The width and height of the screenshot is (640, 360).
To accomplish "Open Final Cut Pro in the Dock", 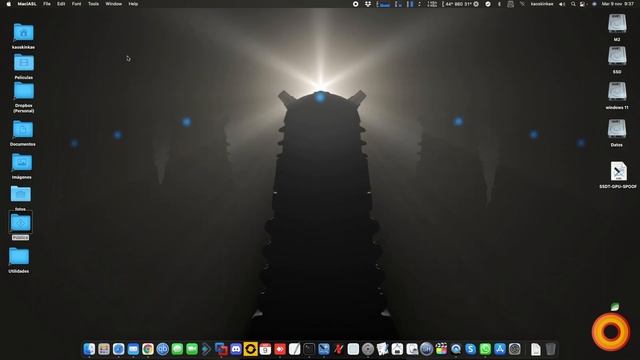I will [441, 349].
